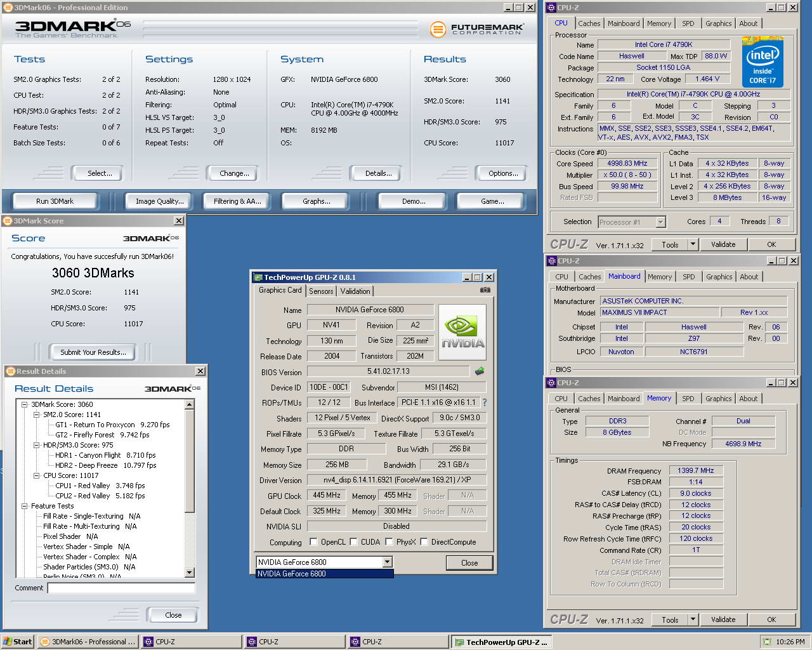
Task: Switch to the Sensors tab in GPU-Z
Action: pos(321,291)
